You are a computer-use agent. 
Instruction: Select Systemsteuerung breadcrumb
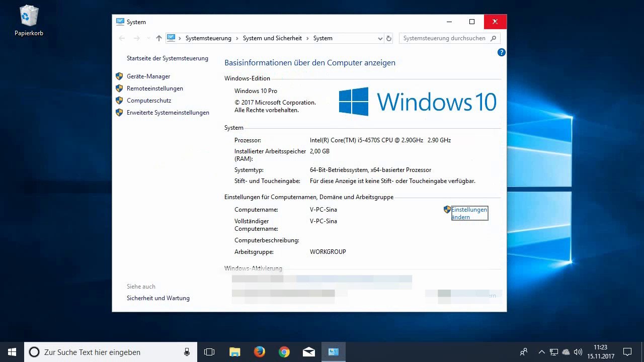(x=208, y=38)
